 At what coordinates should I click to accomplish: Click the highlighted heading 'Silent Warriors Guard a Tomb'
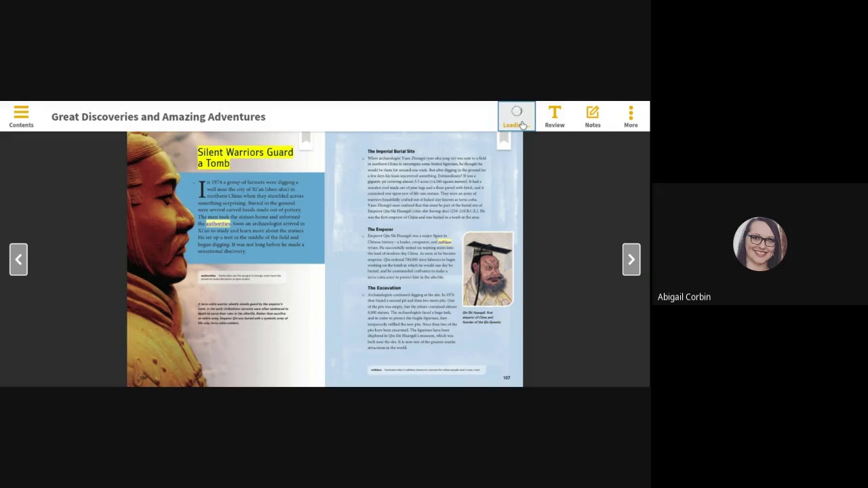click(x=245, y=157)
